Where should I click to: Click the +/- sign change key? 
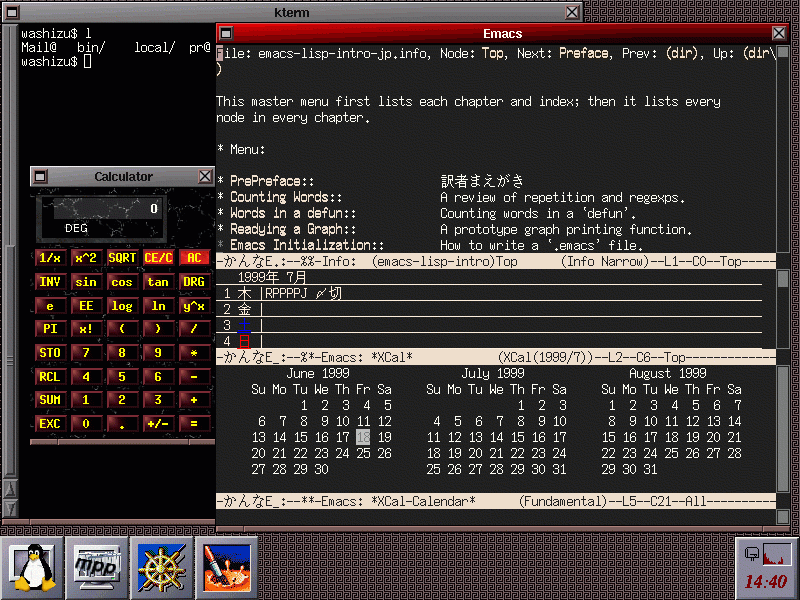[158, 423]
